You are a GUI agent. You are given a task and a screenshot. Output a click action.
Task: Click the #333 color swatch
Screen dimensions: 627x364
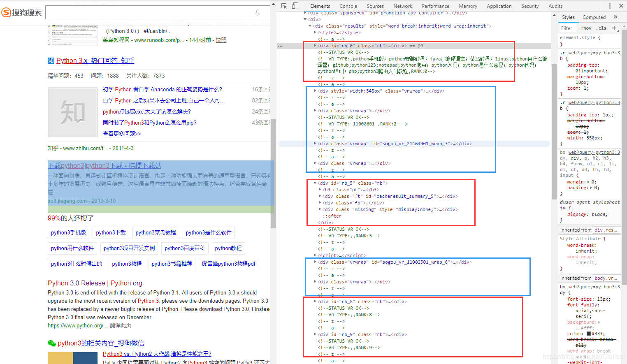point(589,334)
